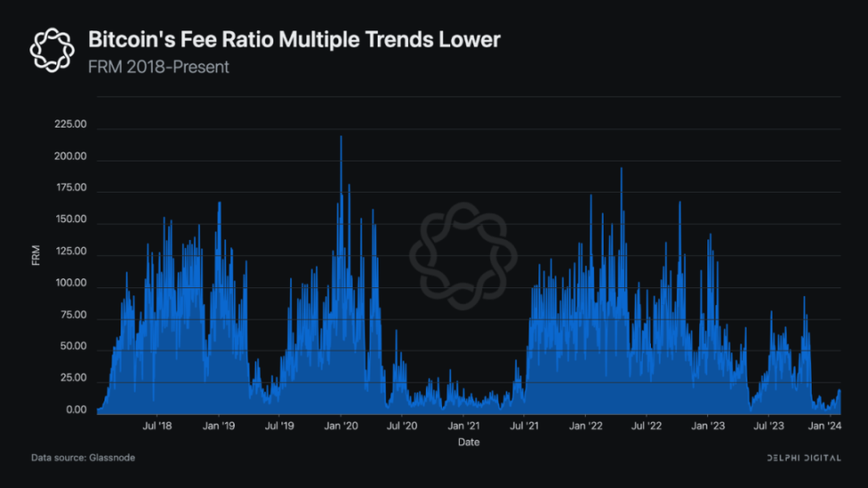This screenshot has height=488, width=868.
Task: Click the y-axis label '25.00'
Action: click(73, 378)
